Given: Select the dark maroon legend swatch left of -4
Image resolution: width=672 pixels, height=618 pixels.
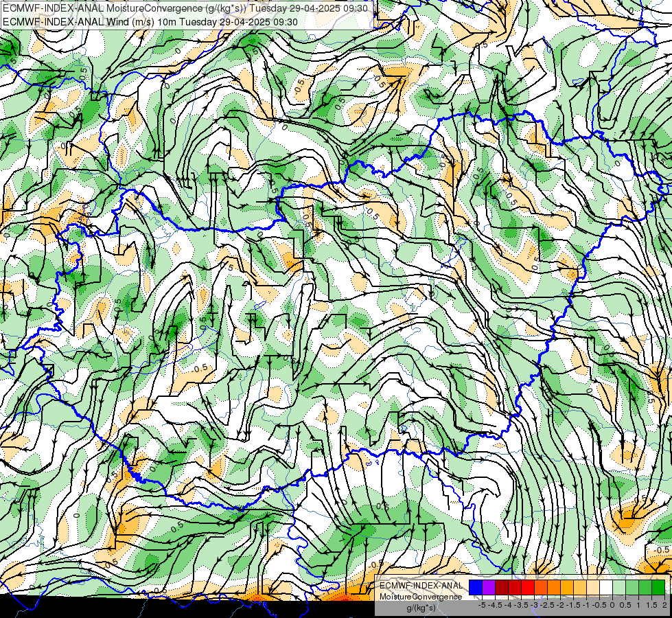Looking at the screenshot, I should coord(502,587).
